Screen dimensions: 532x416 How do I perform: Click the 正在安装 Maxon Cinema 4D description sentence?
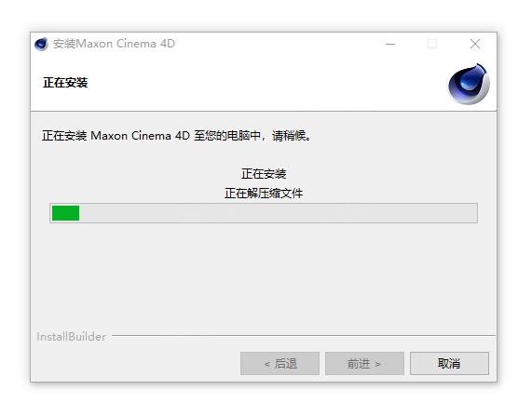point(176,136)
